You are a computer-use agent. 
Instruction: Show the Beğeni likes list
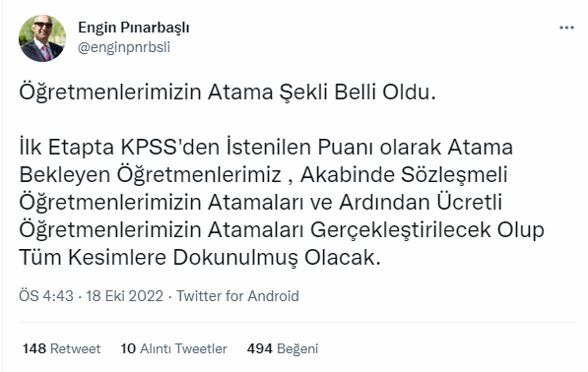point(297,348)
